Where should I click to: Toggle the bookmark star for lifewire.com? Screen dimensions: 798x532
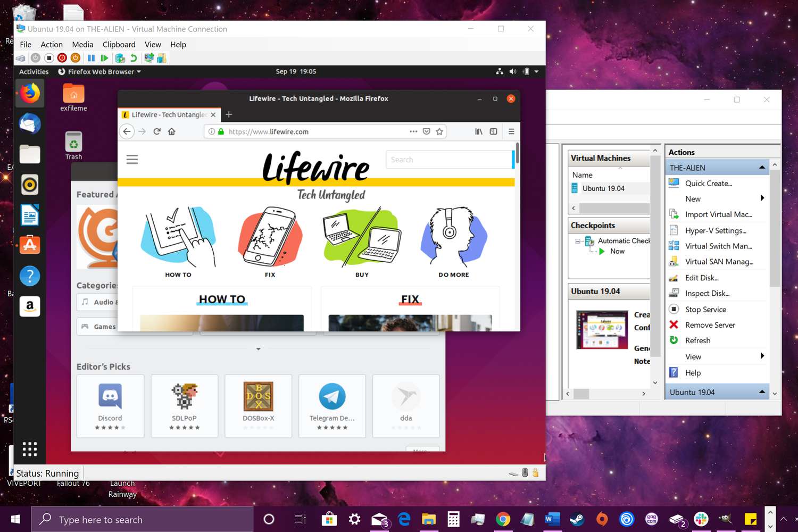tap(439, 131)
